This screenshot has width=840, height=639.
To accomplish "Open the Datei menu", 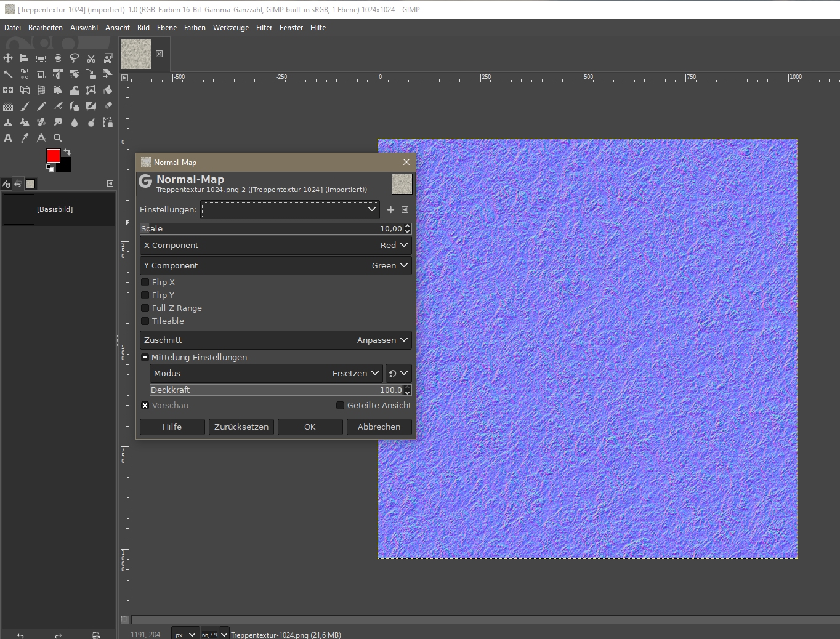I will point(12,28).
